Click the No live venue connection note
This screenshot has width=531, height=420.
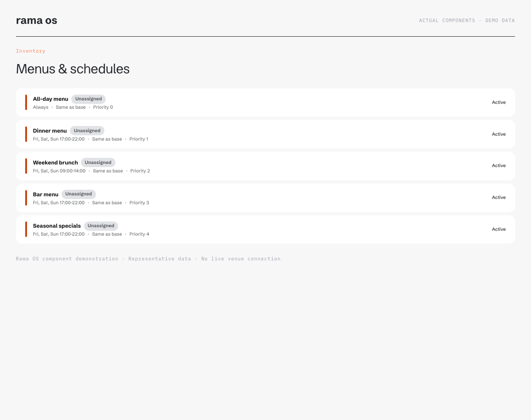(x=241, y=259)
